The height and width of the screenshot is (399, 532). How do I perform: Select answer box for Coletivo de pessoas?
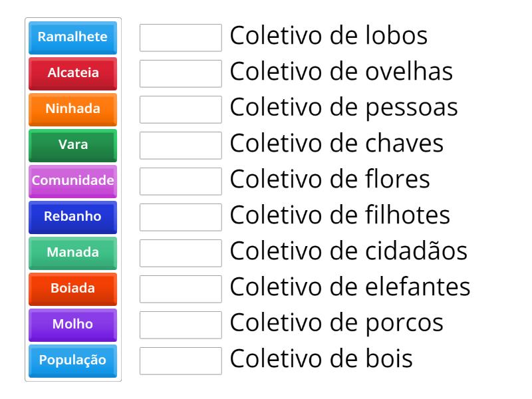point(180,110)
